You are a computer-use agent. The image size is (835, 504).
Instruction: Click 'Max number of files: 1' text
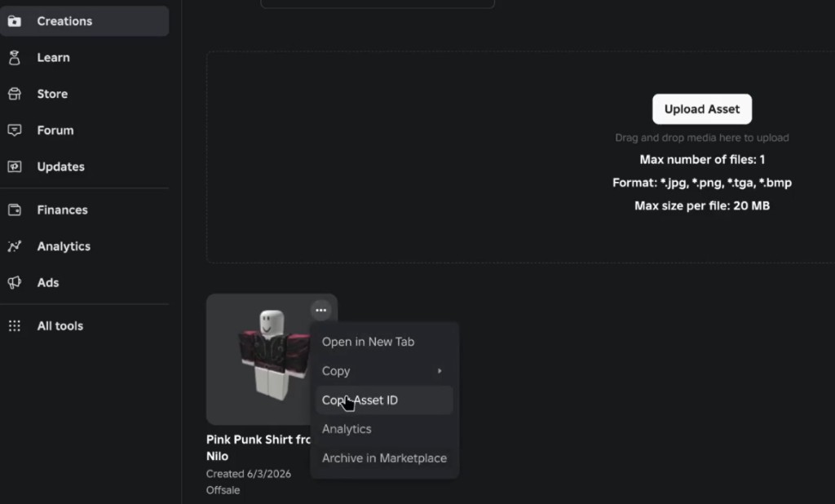(x=702, y=160)
